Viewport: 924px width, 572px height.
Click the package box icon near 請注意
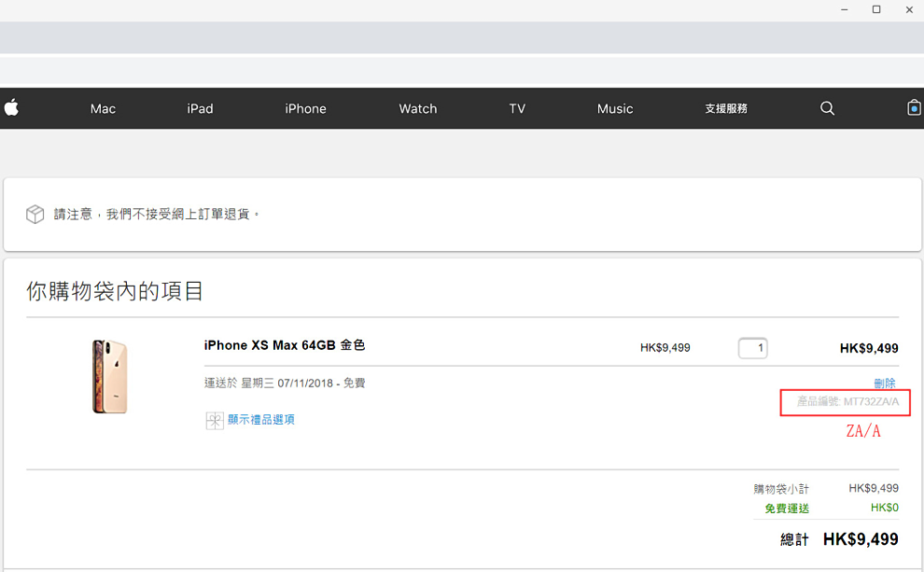(x=35, y=214)
